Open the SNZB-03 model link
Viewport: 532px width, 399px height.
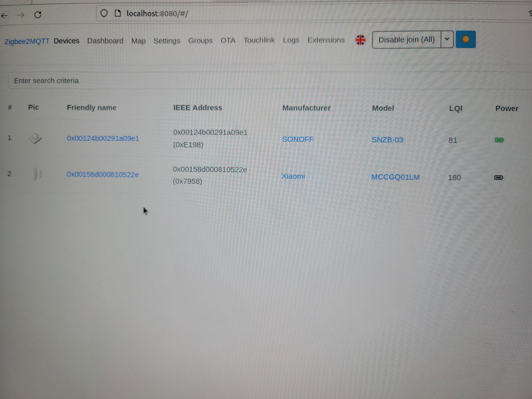pos(387,140)
